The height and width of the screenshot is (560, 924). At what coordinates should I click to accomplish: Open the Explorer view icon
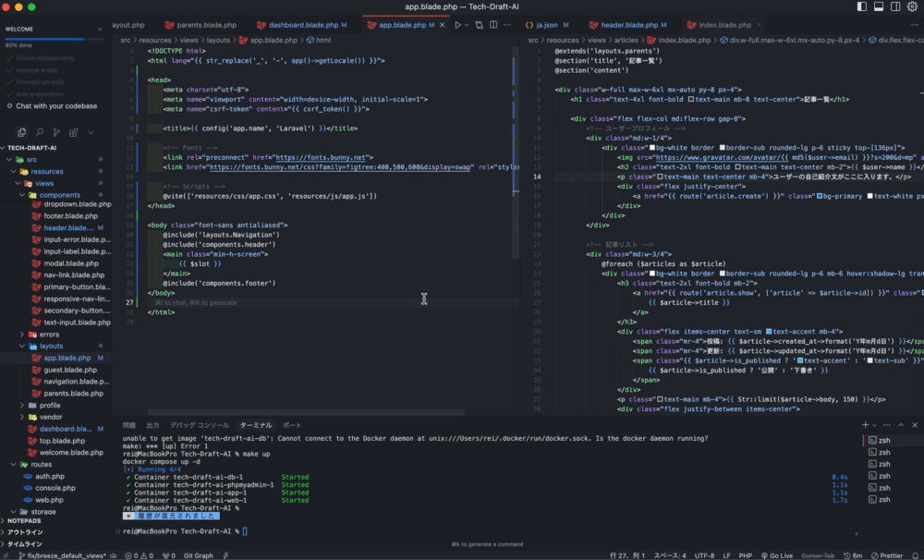pos(22,133)
